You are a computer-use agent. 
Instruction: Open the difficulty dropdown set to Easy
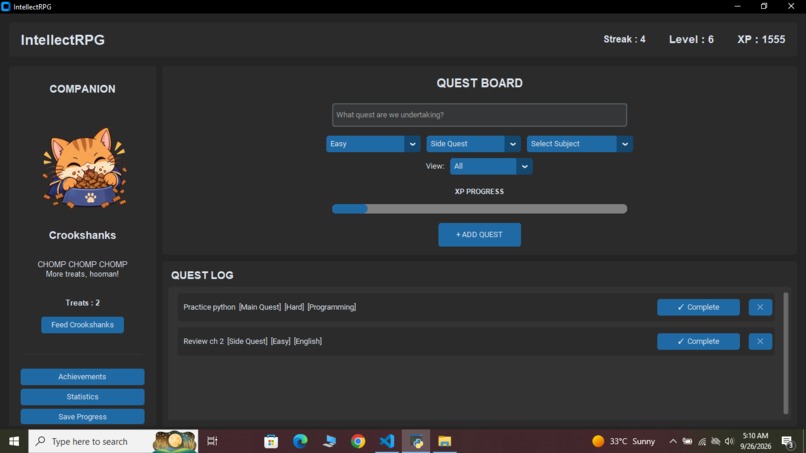(x=373, y=144)
